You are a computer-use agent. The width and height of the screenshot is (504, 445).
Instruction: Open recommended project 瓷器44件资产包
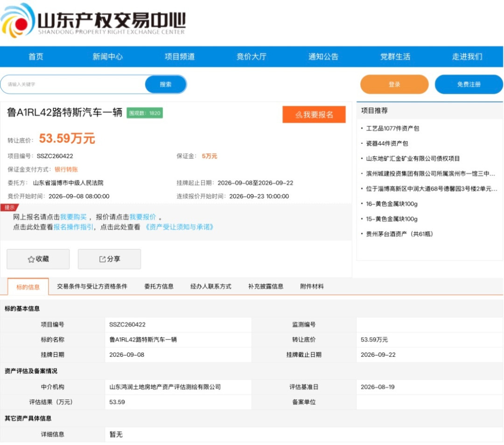click(x=387, y=143)
